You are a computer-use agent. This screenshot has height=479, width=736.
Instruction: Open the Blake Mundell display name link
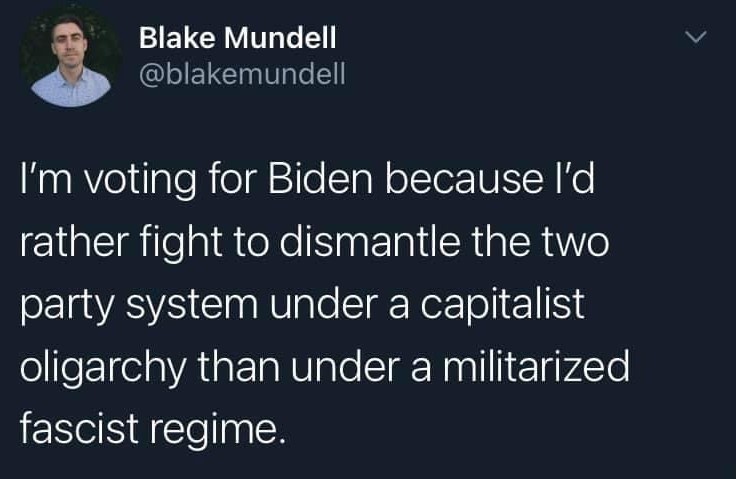pos(238,38)
